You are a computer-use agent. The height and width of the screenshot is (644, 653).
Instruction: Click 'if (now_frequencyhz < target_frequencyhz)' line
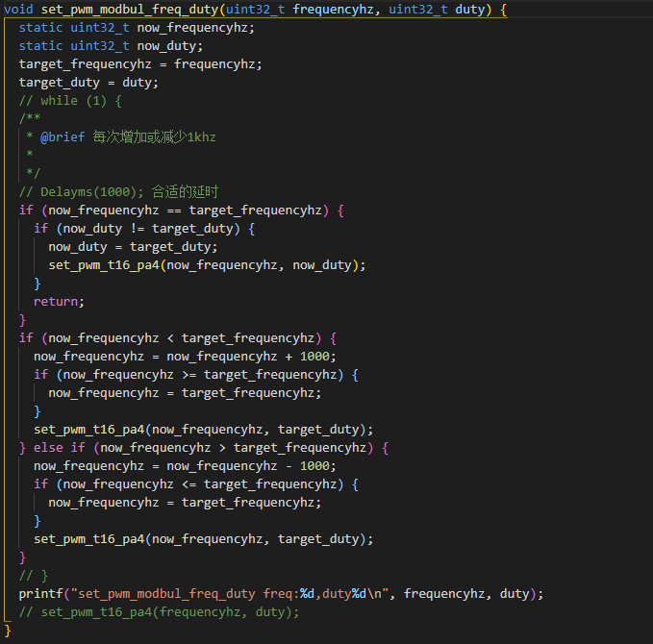178,338
